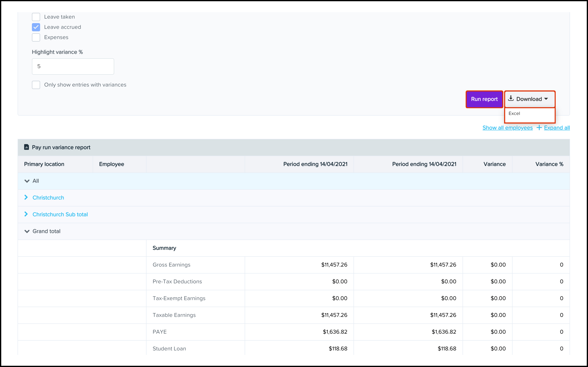Click the Christchurch Sub total label
588x367 pixels.
[60, 215]
